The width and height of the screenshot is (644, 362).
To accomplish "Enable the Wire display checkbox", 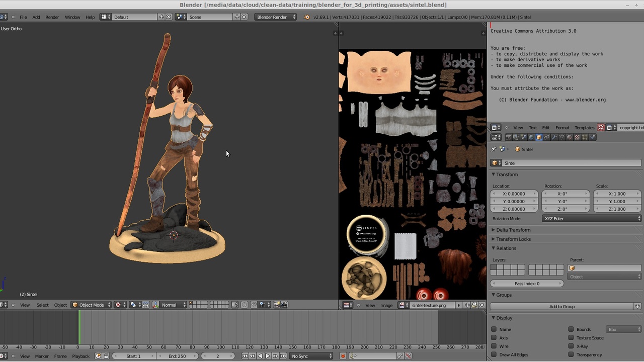I will (x=494, y=346).
